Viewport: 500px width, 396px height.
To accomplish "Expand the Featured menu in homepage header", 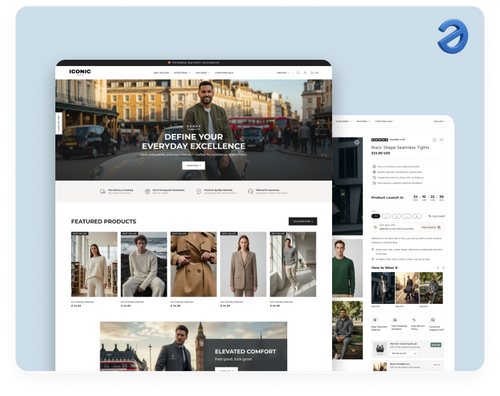I will [203, 73].
